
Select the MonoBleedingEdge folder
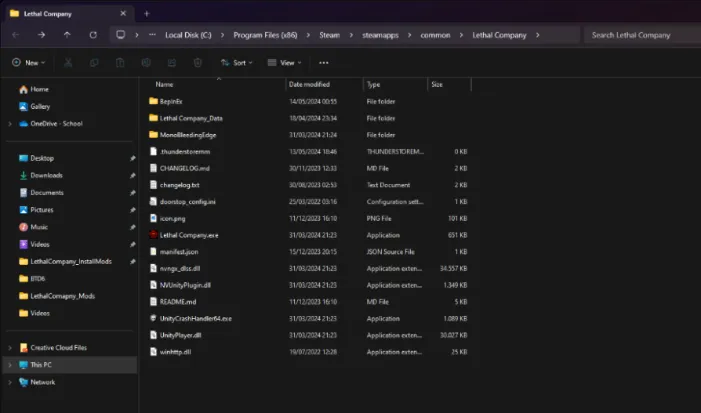click(x=188, y=135)
